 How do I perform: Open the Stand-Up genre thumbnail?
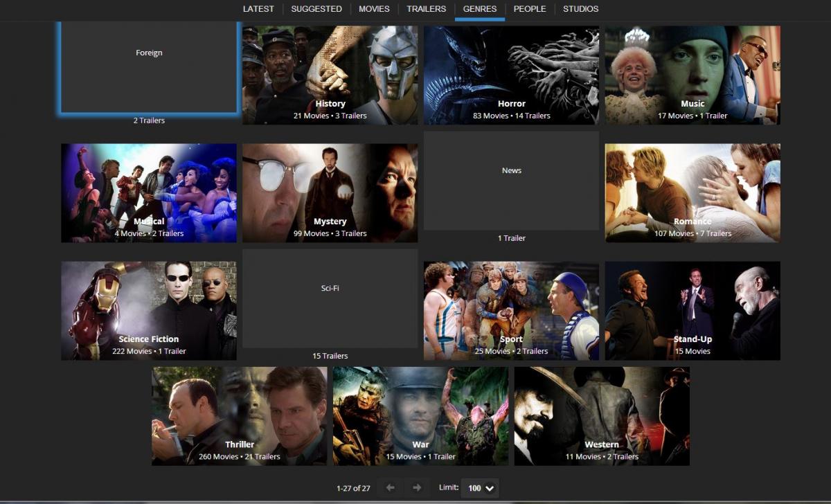[692, 311]
